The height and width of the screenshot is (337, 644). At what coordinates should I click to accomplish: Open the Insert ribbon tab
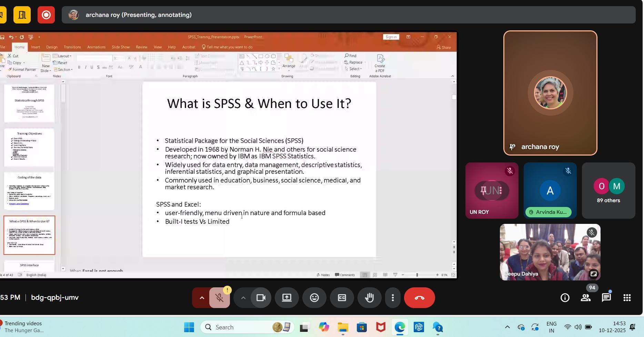pos(36,47)
